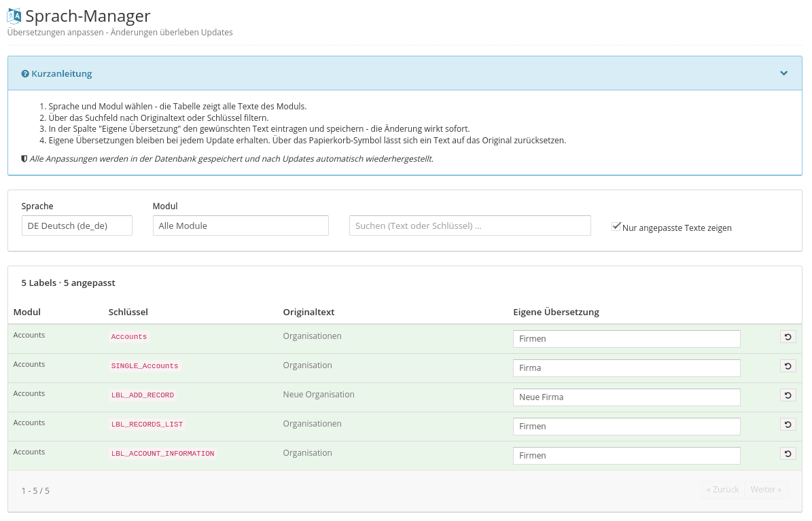Edit translation field containing Neue Firma
This screenshot has width=812, height=521.
pyautogui.click(x=626, y=397)
